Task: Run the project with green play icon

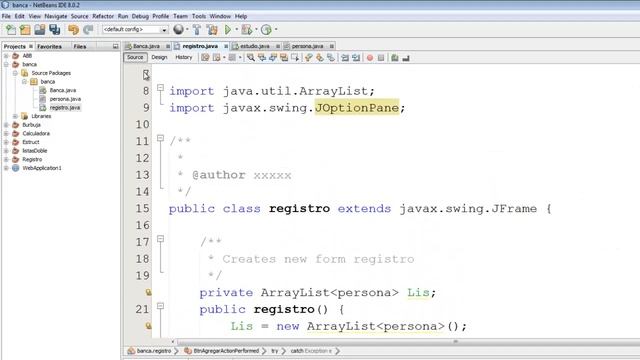Action: point(228,29)
